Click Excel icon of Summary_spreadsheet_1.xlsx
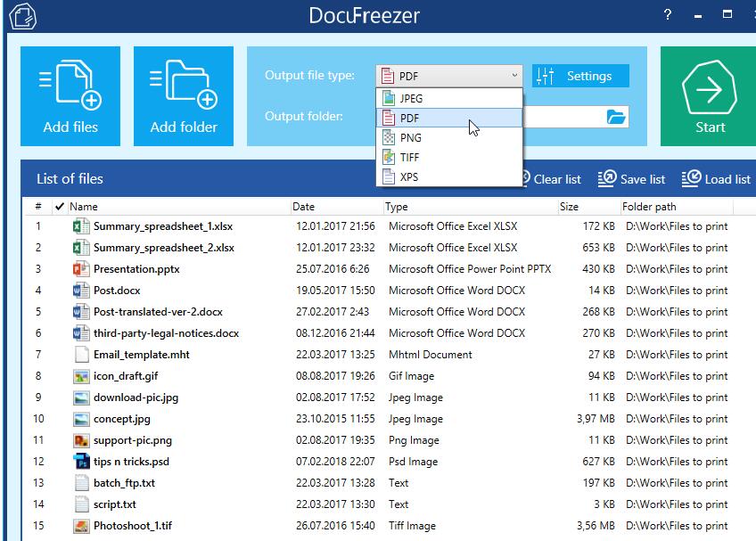756x541 pixels. click(x=81, y=226)
